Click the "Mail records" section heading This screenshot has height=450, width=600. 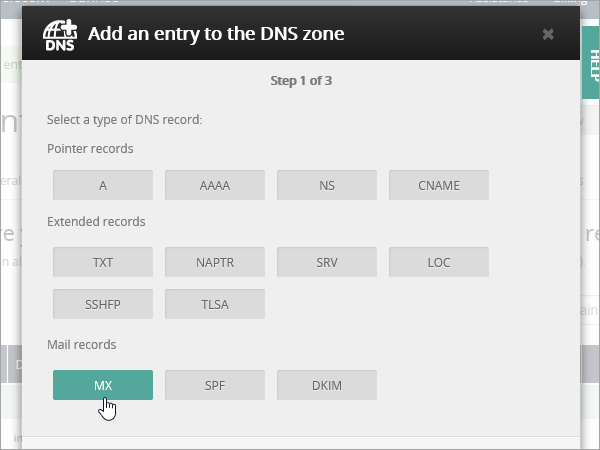(82, 345)
